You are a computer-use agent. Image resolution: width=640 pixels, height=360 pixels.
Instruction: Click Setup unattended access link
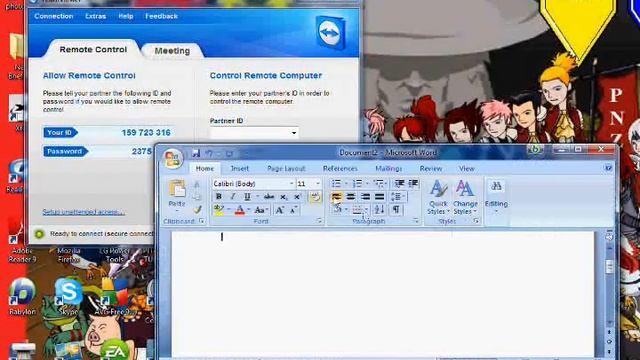84,211
